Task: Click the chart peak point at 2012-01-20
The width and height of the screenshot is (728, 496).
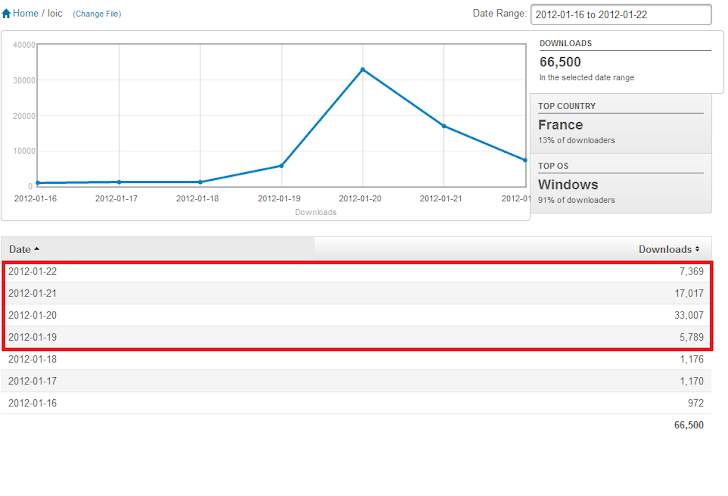Action: 362,69
